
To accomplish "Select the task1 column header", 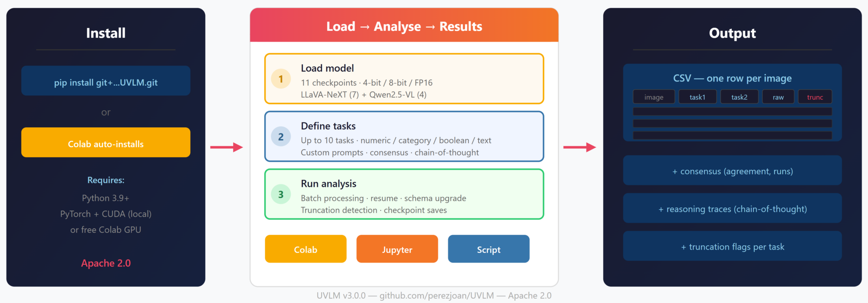I will pos(697,97).
